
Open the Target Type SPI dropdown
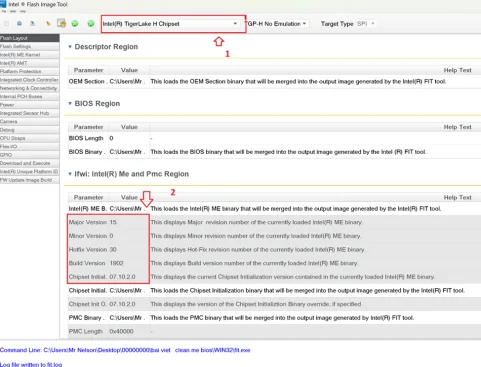tap(366, 24)
